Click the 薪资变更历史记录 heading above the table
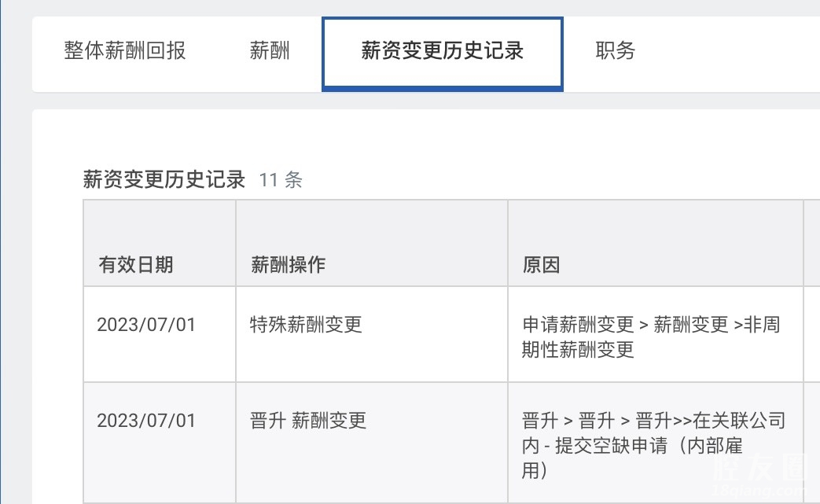This screenshot has height=504, width=820. [164, 180]
